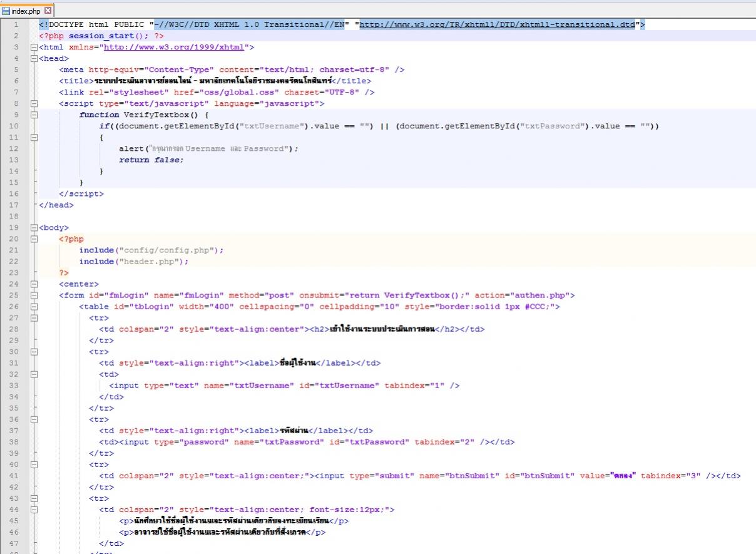
Task: Collapse the tr block at line 36
Action: [34, 419]
